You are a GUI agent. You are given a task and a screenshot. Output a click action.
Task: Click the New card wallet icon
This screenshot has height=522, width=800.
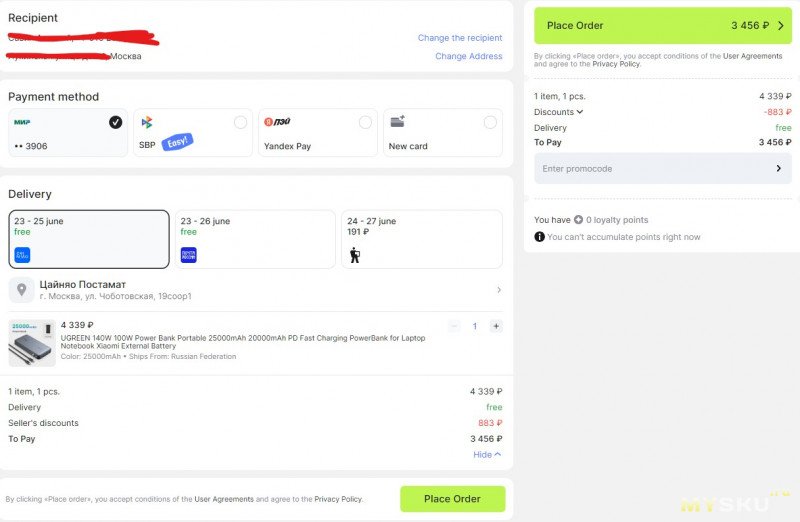(397, 121)
